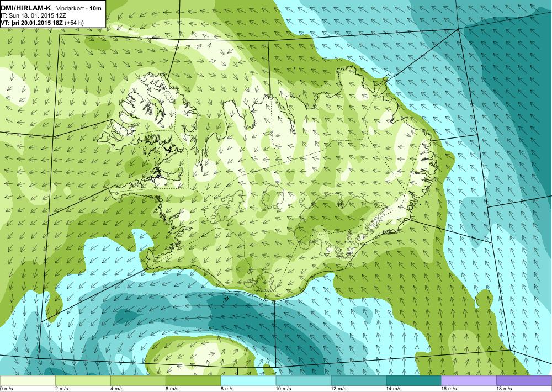Screen dimensions: 552x392
Task: Select the 12–14 m/s legend color swatch
Action: point(358,381)
